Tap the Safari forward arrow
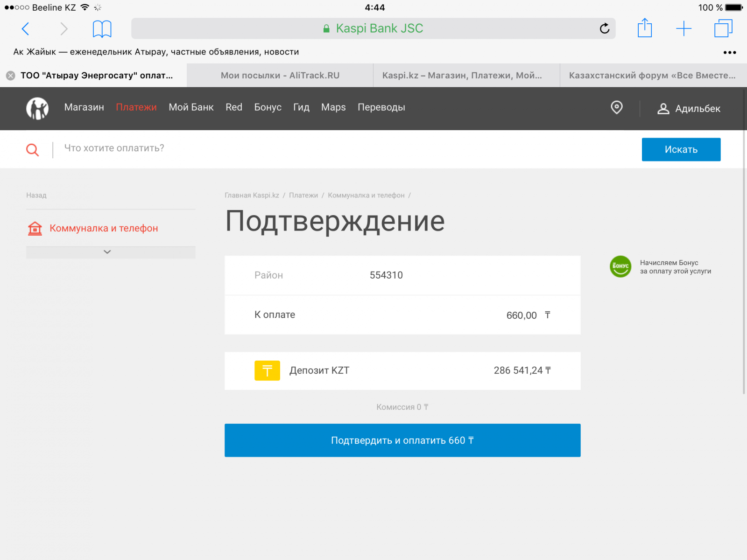747x560 pixels. 64,29
